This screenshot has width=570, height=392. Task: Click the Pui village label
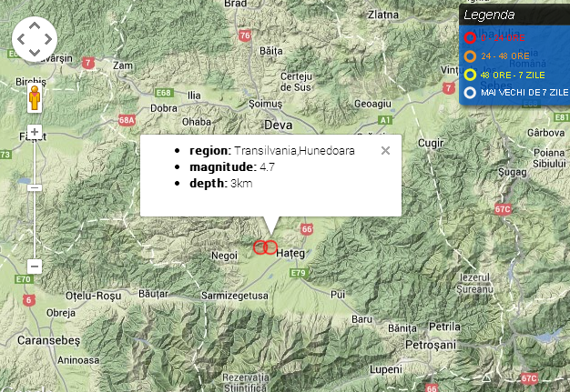tap(337, 295)
